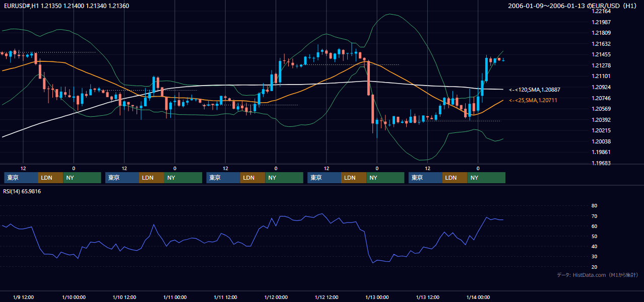Select the 1/13 00:00 time axis label

pos(377,297)
